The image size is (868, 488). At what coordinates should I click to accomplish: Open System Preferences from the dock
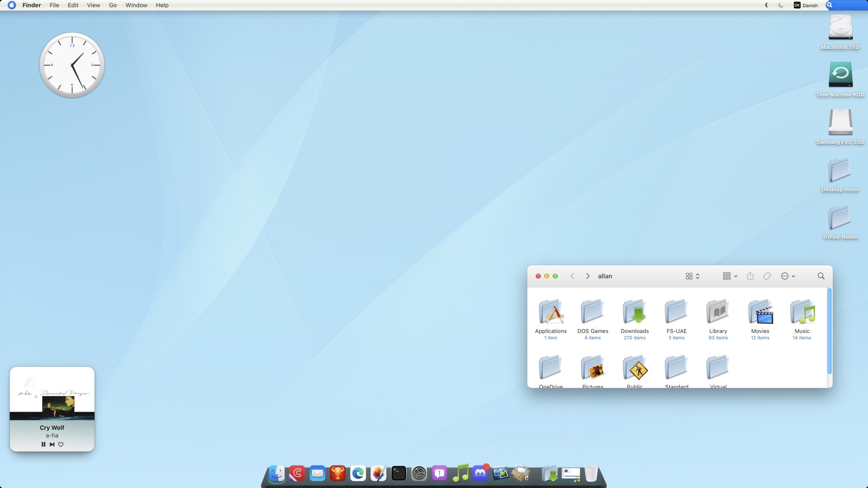pos(419,473)
